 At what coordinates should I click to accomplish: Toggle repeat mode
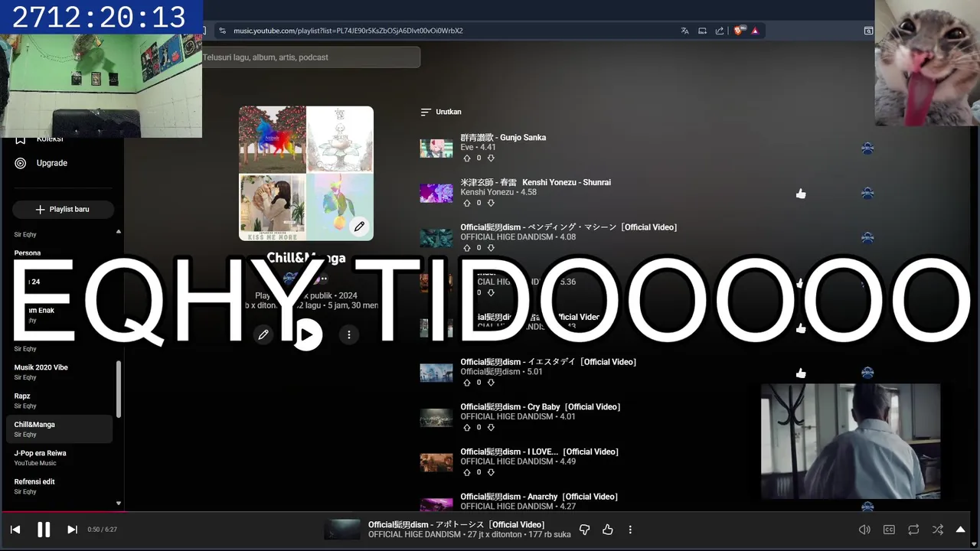pyautogui.click(x=913, y=530)
